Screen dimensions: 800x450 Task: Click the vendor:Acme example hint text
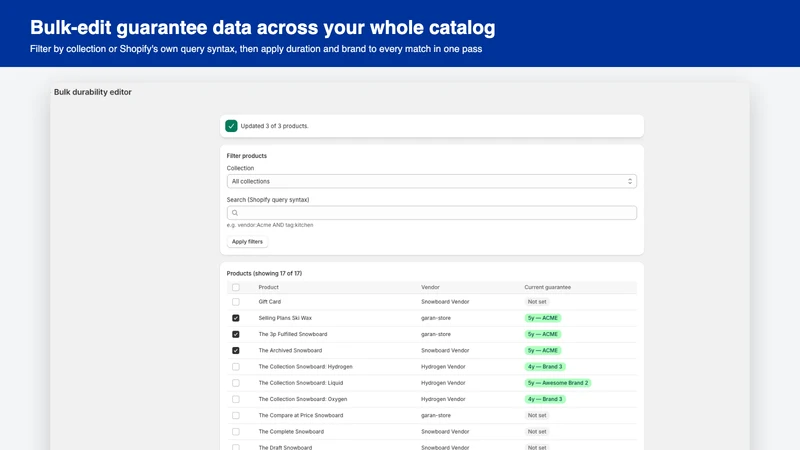point(270,225)
